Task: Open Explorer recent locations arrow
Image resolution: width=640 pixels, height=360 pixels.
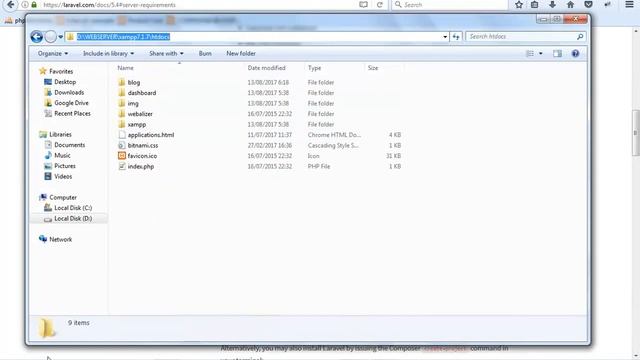Action: [60, 37]
